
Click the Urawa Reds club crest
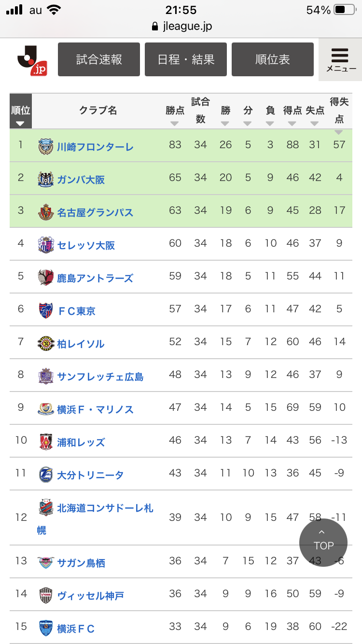(45, 442)
